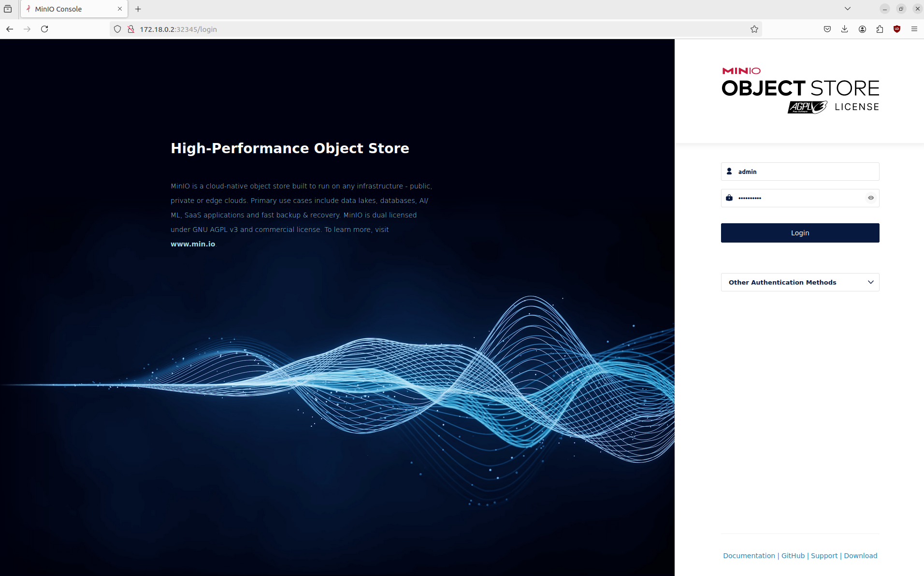The image size is (924, 576).
Task: Open the GitHub link
Action: tap(793, 556)
